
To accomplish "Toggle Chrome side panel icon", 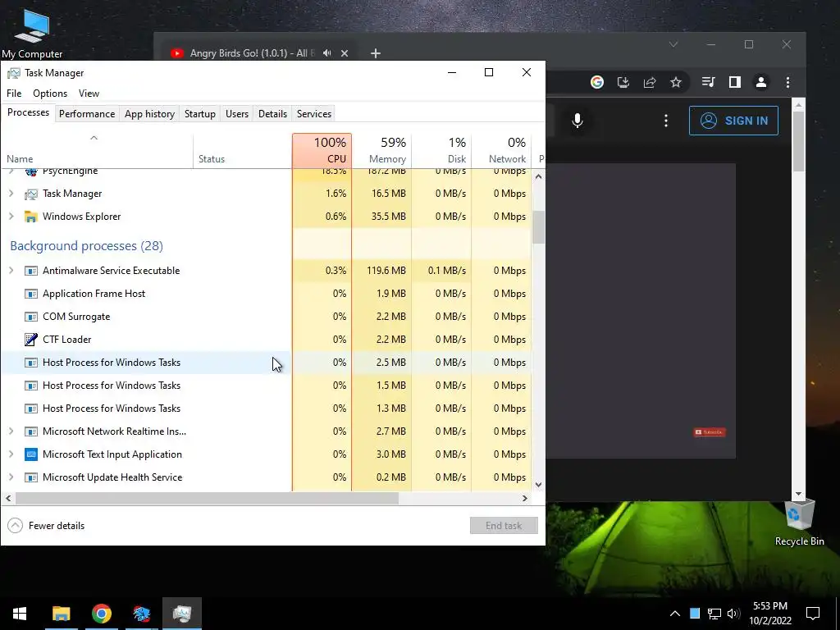I will (734, 82).
